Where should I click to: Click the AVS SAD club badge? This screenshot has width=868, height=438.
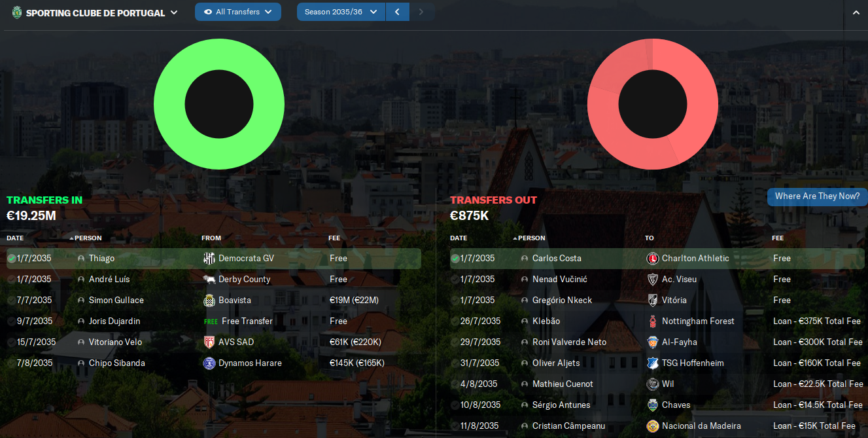(x=209, y=342)
